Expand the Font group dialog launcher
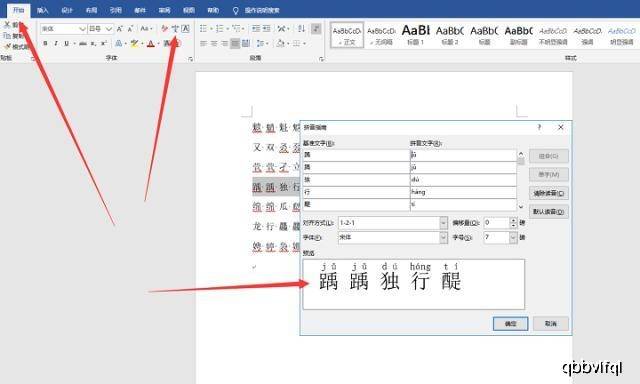The image size is (640, 384). tap(191, 59)
